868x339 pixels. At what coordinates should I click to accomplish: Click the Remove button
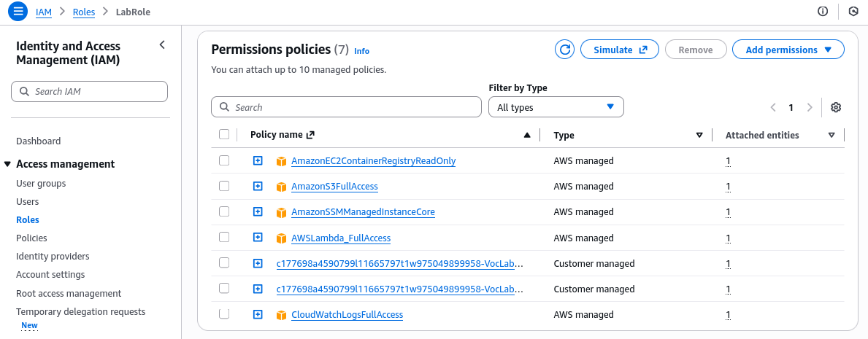click(695, 50)
